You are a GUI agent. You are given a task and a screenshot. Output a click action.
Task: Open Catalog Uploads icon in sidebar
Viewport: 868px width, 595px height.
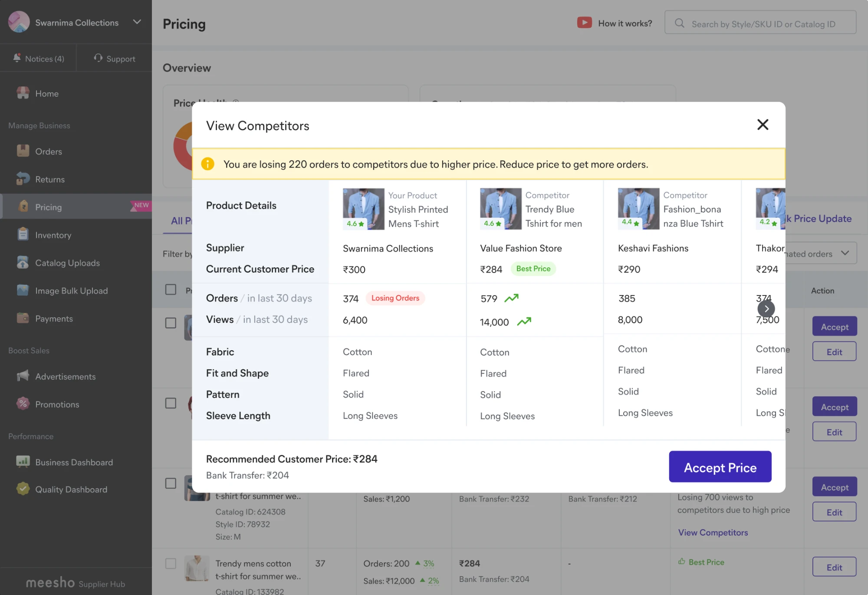click(x=23, y=262)
